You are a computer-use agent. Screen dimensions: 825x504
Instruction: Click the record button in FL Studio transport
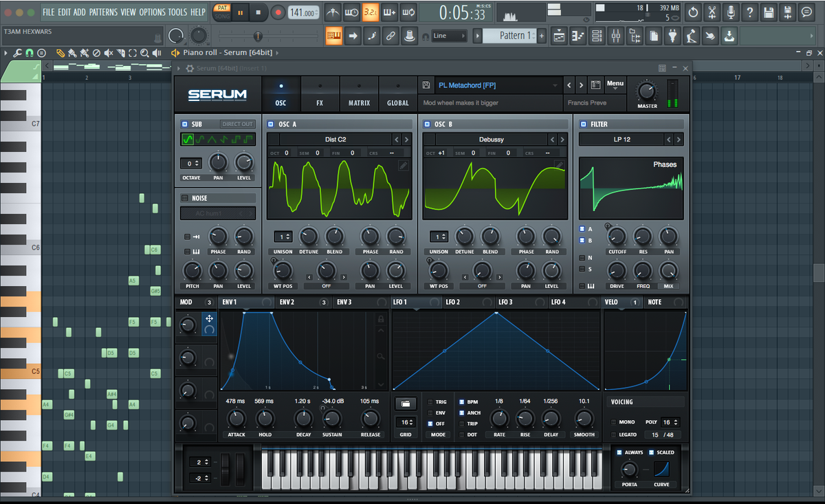(x=278, y=12)
